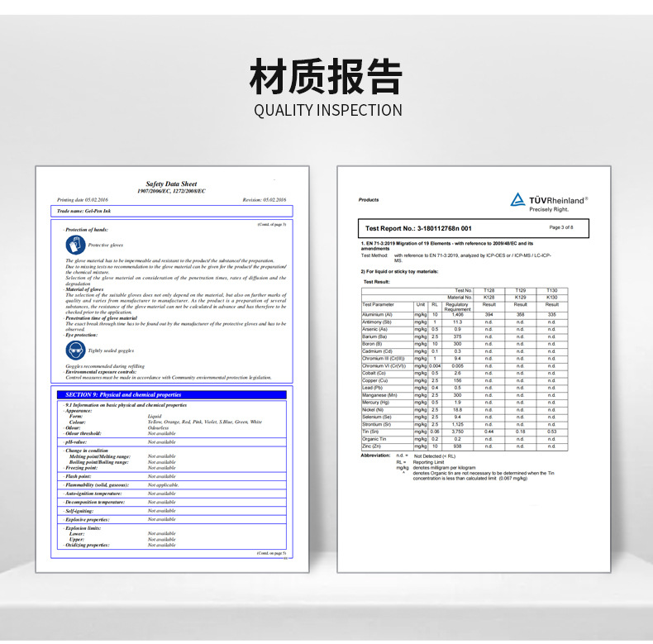The height and width of the screenshot is (644, 653).
Task: Click the 'Products' label on report
Action: (x=369, y=200)
